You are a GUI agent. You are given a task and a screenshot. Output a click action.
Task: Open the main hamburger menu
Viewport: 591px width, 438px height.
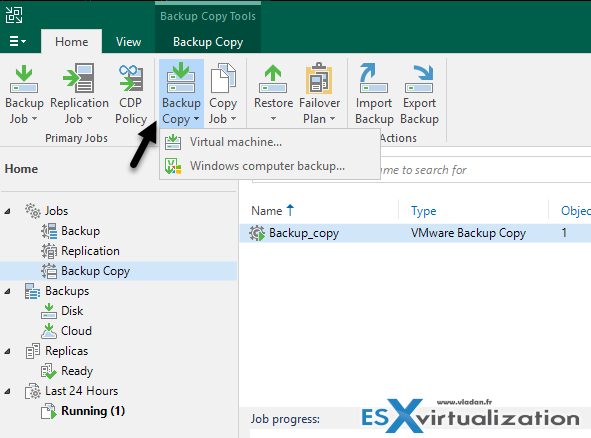point(17,41)
